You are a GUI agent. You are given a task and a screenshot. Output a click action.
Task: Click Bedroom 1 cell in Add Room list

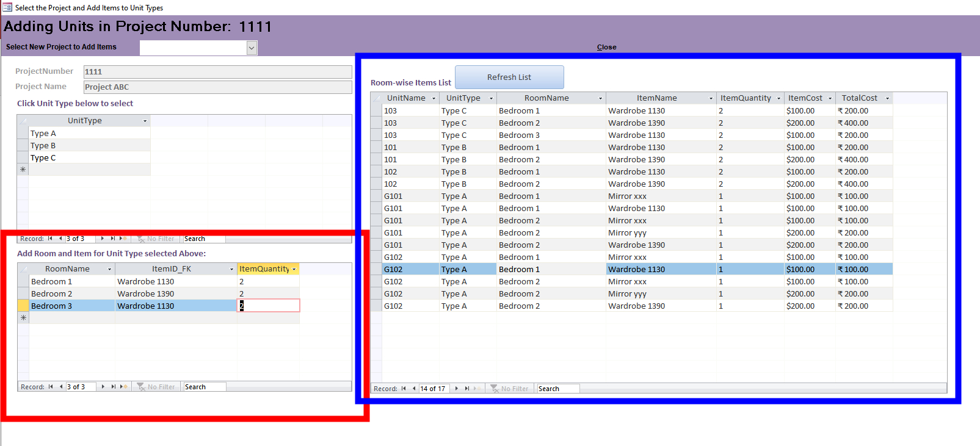72,281
